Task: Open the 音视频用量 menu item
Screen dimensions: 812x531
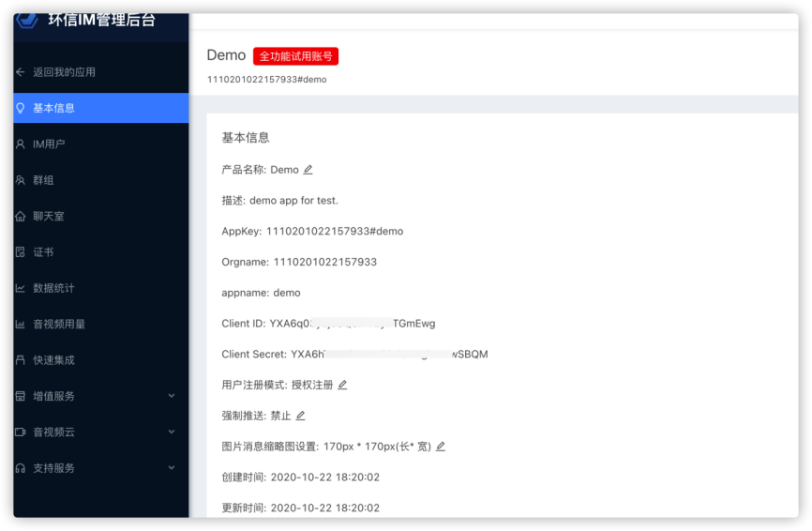Action: 101,324
